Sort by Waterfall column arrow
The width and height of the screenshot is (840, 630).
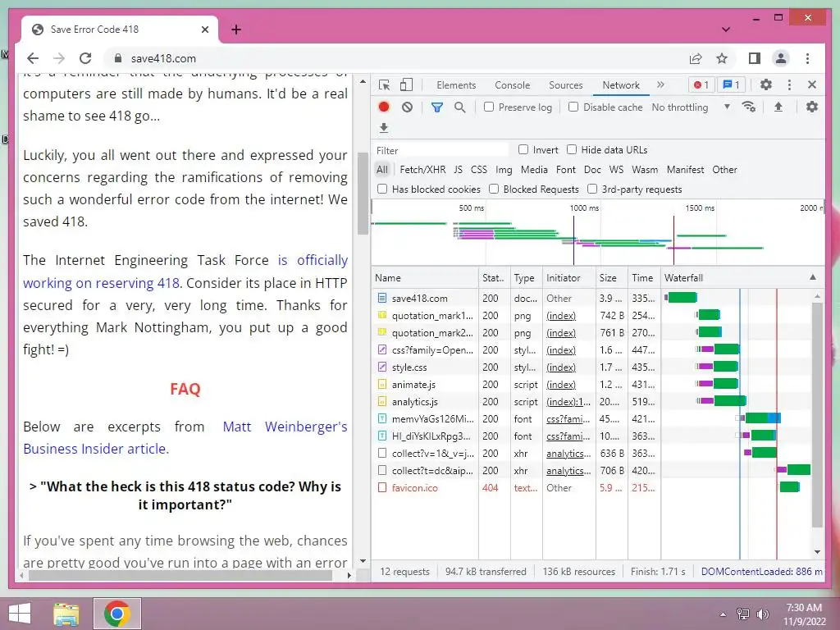click(x=813, y=277)
